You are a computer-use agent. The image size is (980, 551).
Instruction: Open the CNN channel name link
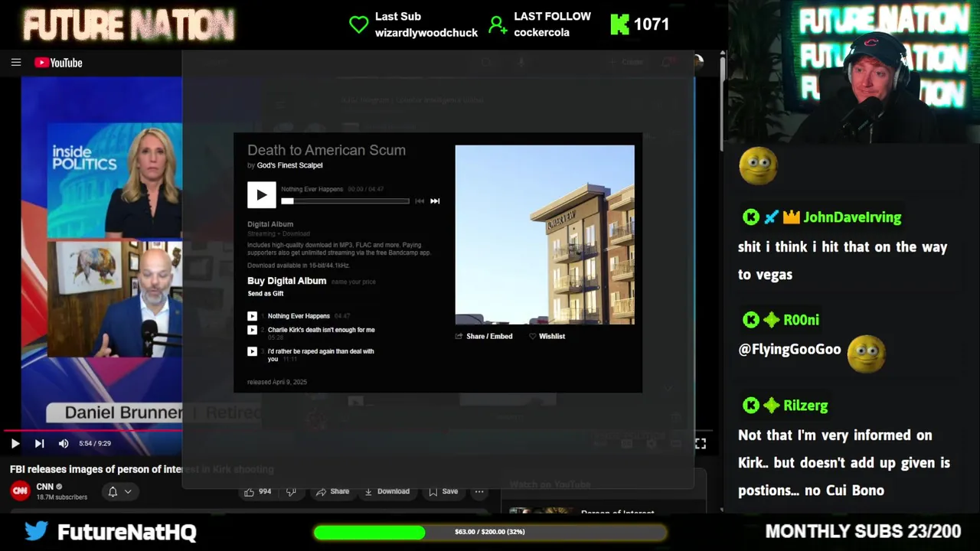44,487
